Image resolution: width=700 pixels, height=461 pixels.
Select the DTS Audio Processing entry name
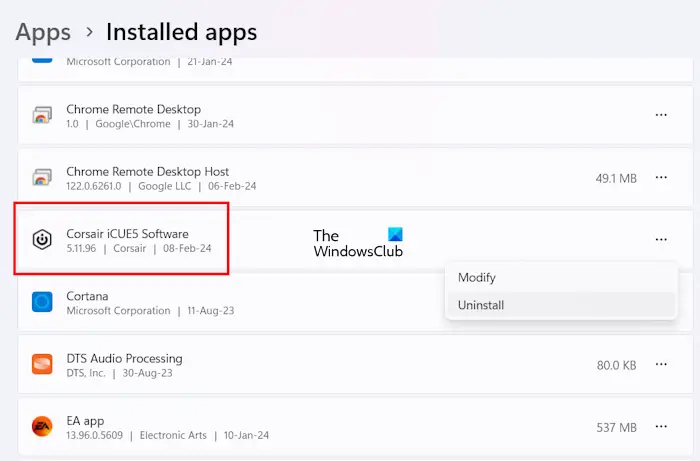(x=124, y=358)
